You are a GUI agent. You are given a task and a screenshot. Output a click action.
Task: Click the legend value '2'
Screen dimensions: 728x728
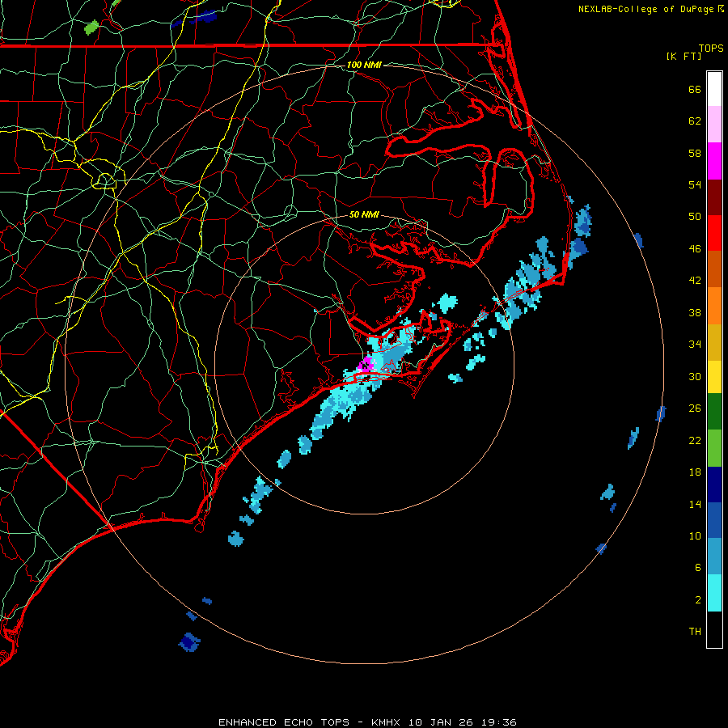698,600
